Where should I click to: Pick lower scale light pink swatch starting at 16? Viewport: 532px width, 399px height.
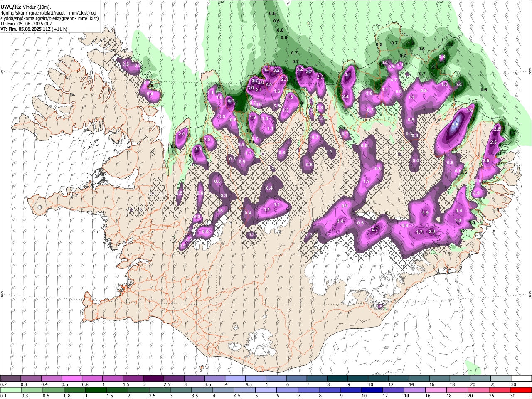[435, 390]
